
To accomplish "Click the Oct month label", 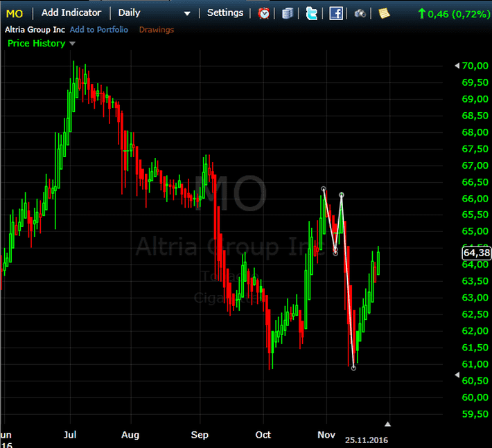I will [x=263, y=435].
